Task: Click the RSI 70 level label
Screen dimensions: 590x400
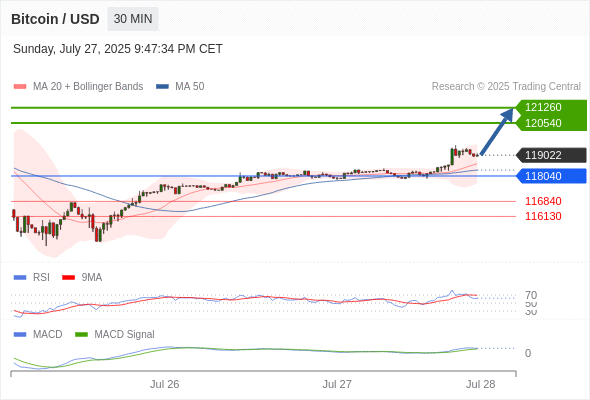Action: [x=531, y=295]
